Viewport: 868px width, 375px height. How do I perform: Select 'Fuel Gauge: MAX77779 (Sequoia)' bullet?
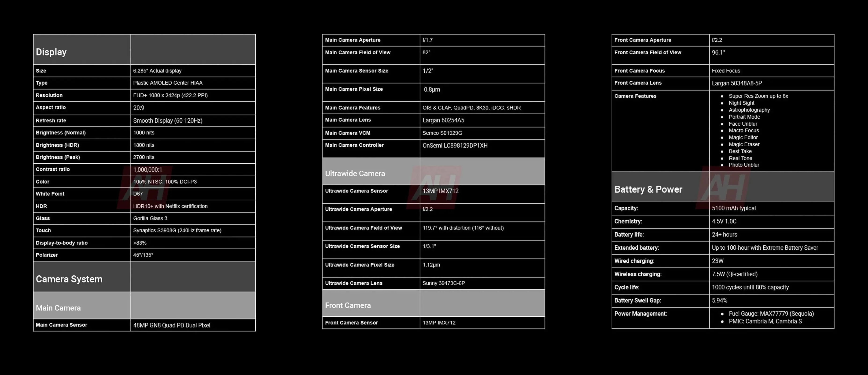pyautogui.click(x=771, y=314)
